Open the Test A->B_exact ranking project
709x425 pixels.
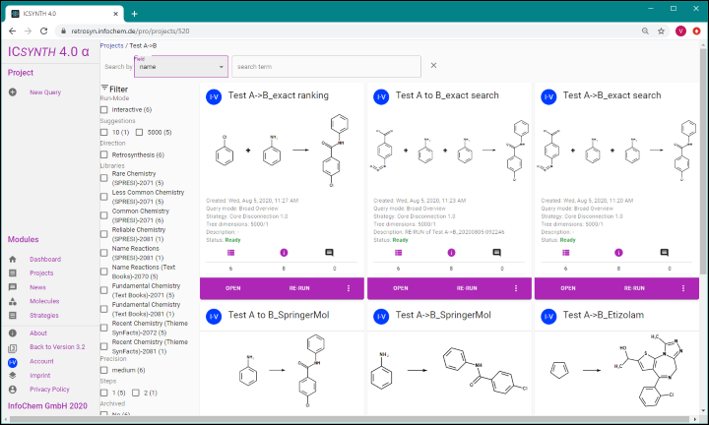point(233,288)
